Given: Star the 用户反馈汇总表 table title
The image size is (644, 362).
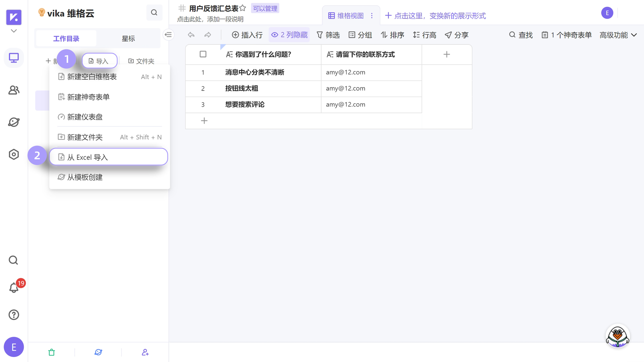Looking at the screenshot, I should (x=242, y=8).
